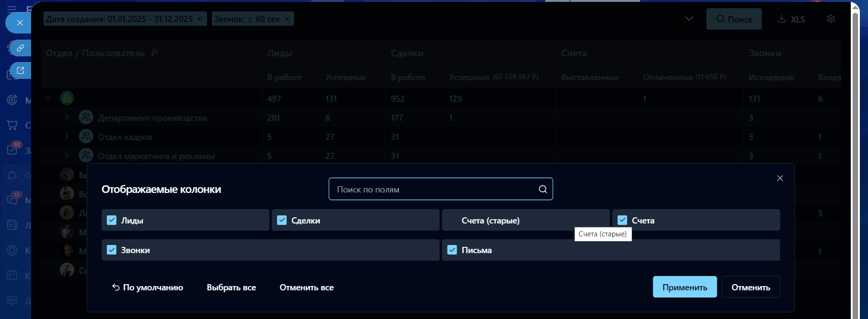Click Департамент производства group icon

[x=86, y=117]
